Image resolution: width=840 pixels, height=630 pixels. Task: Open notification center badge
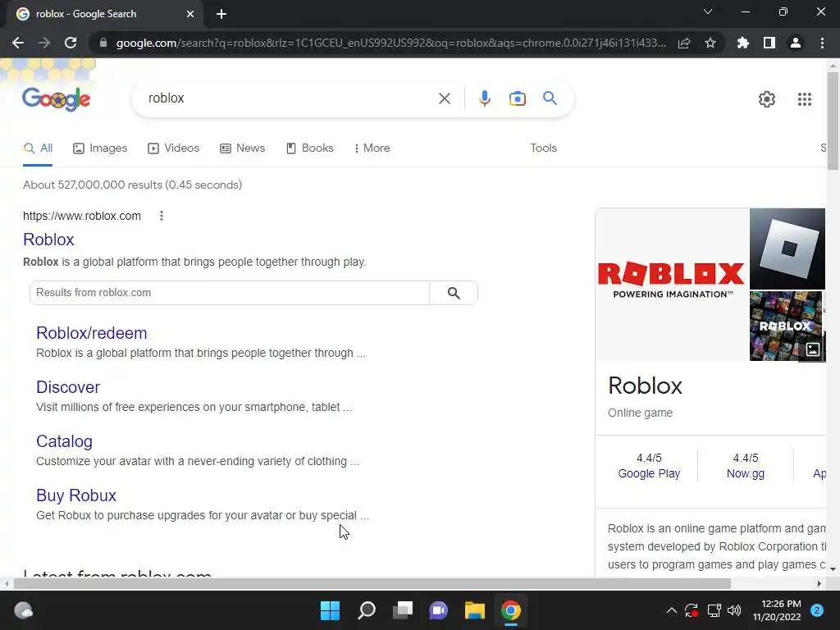(x=817, y=610)
